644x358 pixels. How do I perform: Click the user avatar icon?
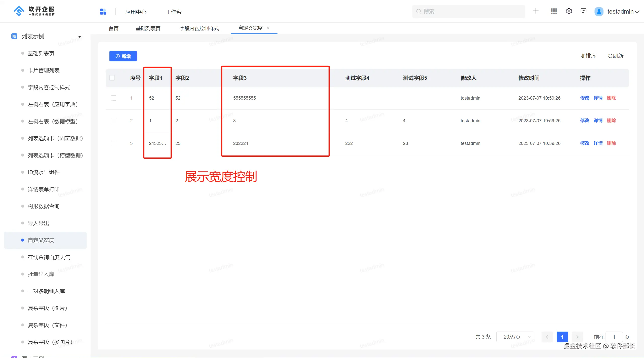tap(599, 12)
